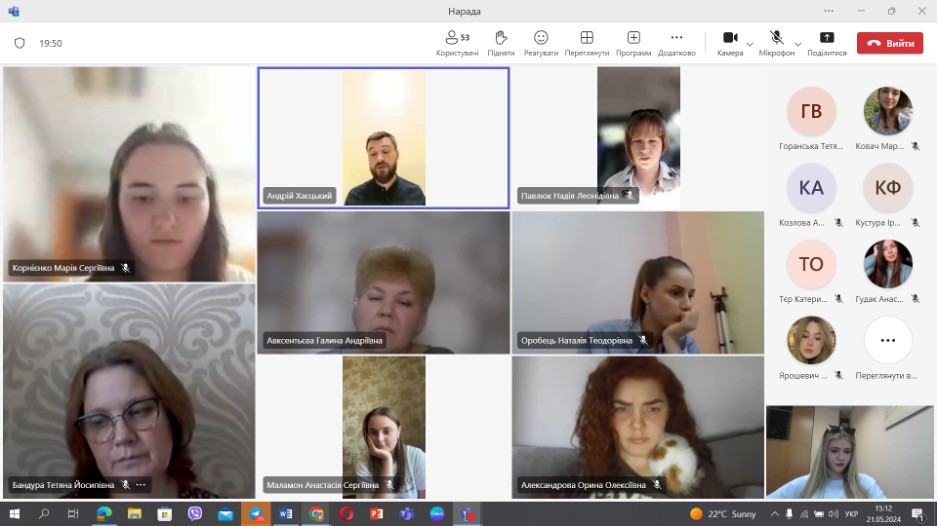Open Mail app from taskbar
Image resolution: width=938 pixels, height=526 pixels.
click(226, 514)
